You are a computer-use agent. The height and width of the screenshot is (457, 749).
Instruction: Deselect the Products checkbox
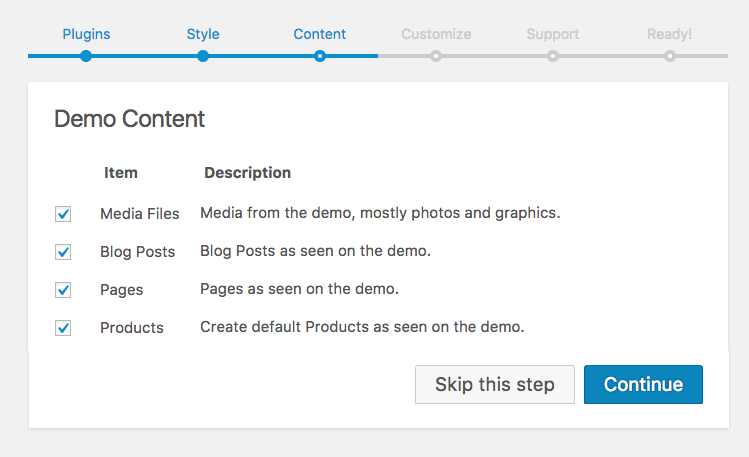coord(63,328)
